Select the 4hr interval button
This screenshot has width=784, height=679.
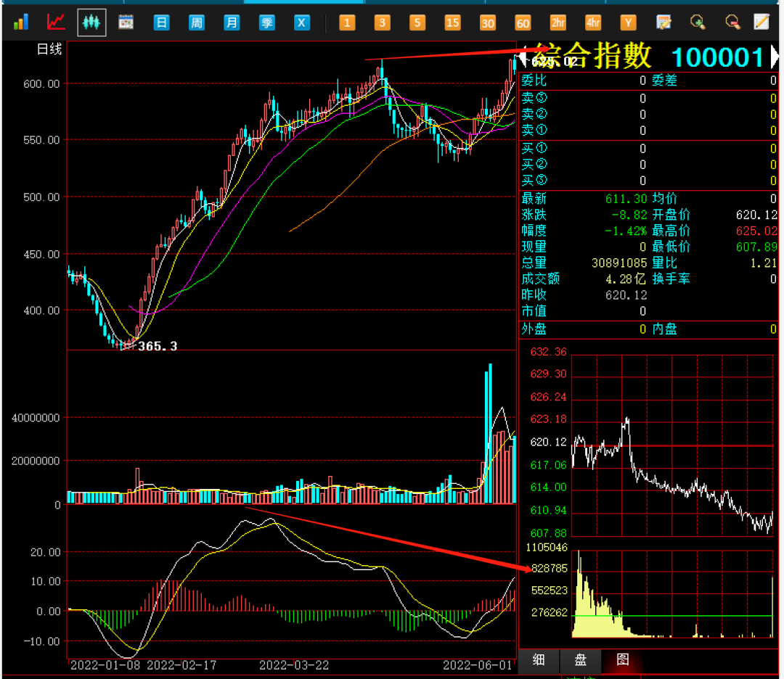click(x=593, y=22)
